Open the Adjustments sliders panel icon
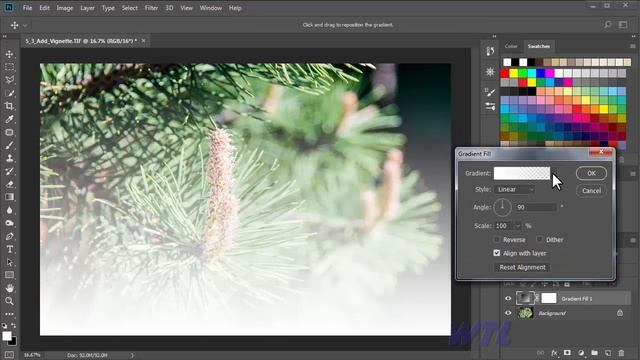Screen dimensions: 640x360 pos(490,107)
